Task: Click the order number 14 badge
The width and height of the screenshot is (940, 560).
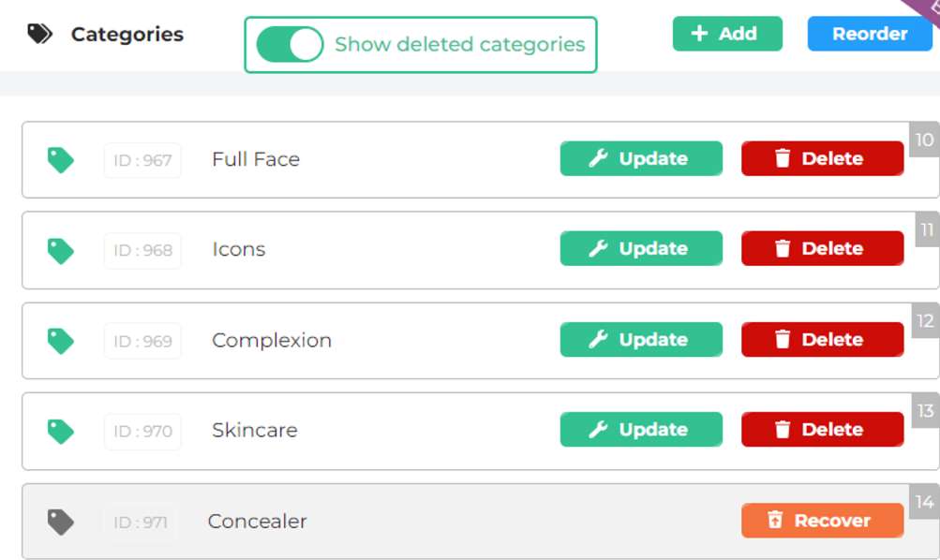Action: (924, 501)
